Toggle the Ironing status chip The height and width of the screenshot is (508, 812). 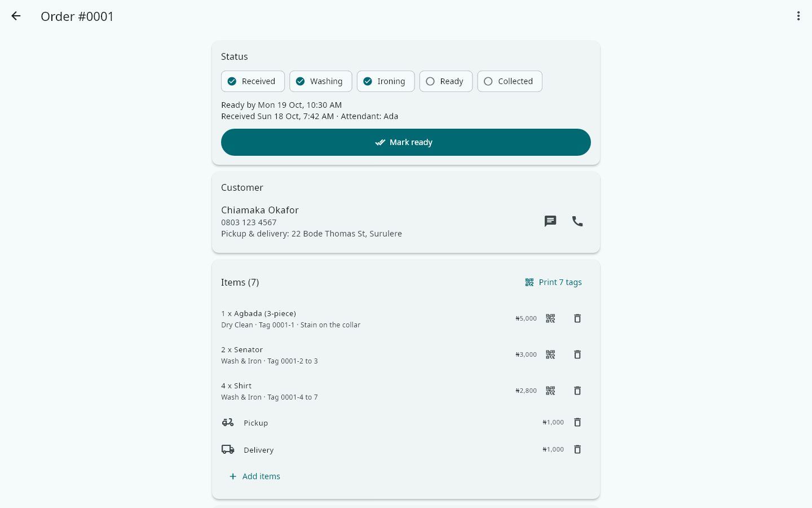386,81
